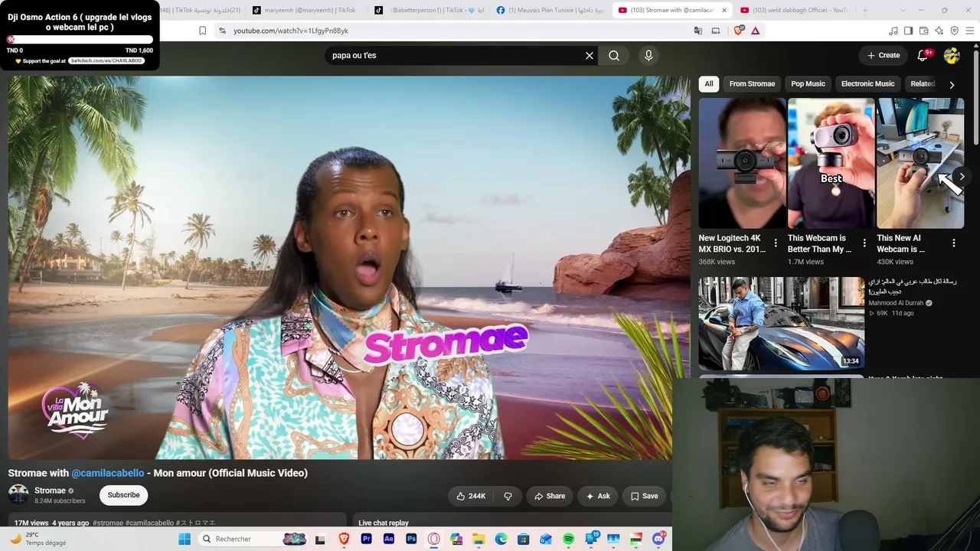The width and height of the screenshot is (980, 551).
Task: Click the hashtag #stromae link
Action: point(108,523)
